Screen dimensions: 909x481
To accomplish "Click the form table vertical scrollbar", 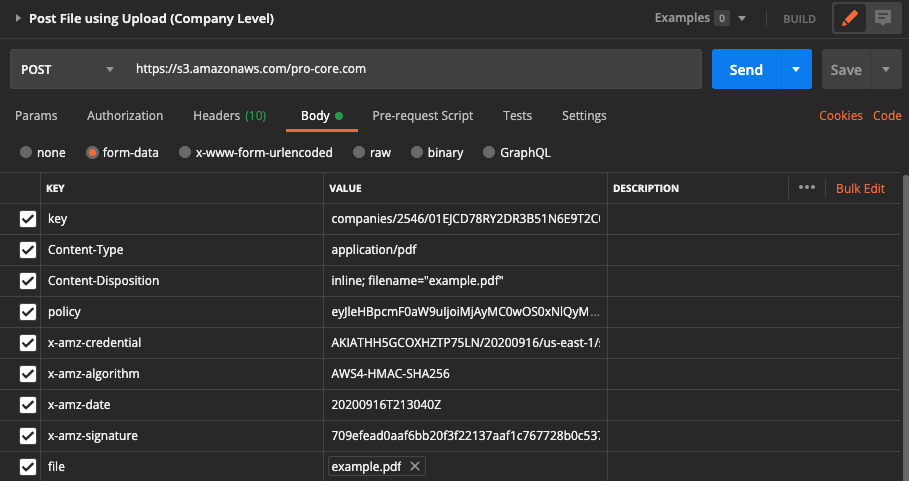I will coord(906,325).
